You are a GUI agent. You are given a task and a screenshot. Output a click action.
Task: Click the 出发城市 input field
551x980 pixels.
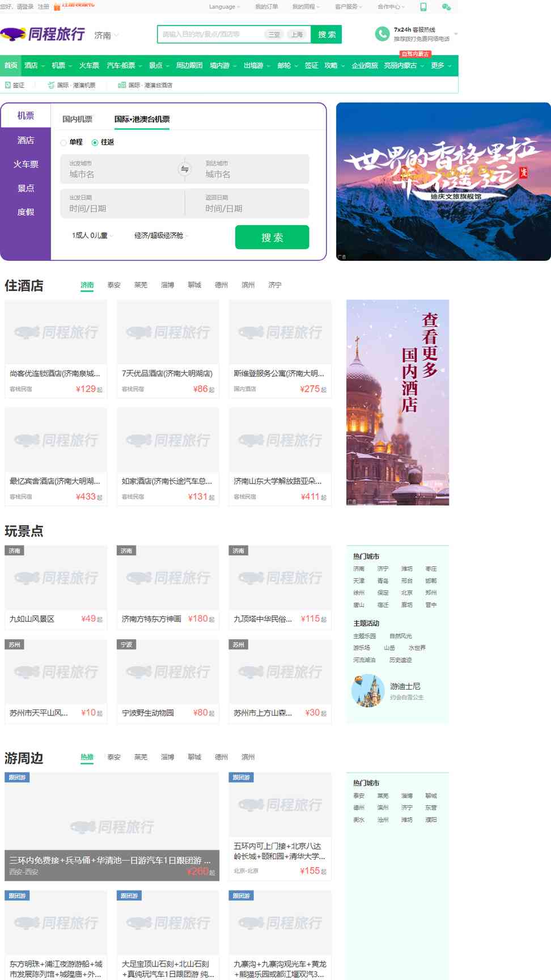(x=118, y=169)
